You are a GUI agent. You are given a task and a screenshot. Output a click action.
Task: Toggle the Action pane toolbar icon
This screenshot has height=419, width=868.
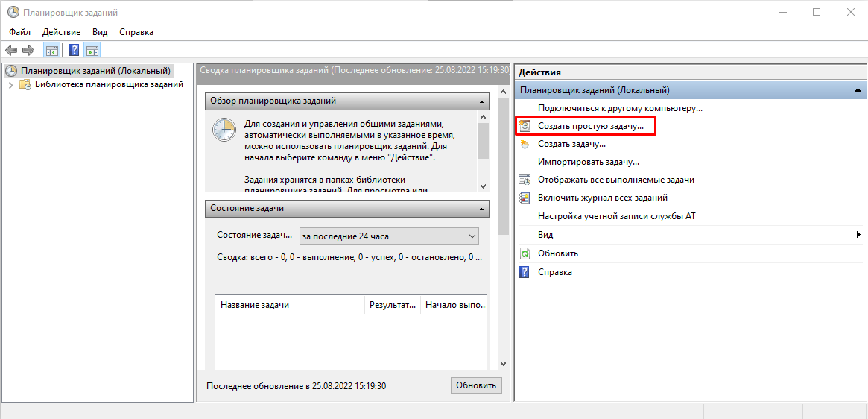[x=92, y=50]
